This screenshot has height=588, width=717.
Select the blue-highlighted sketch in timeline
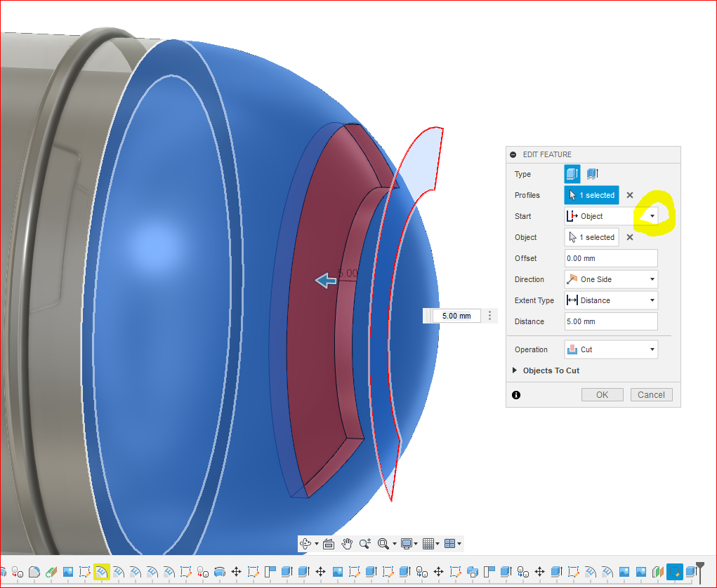(674, 572)
